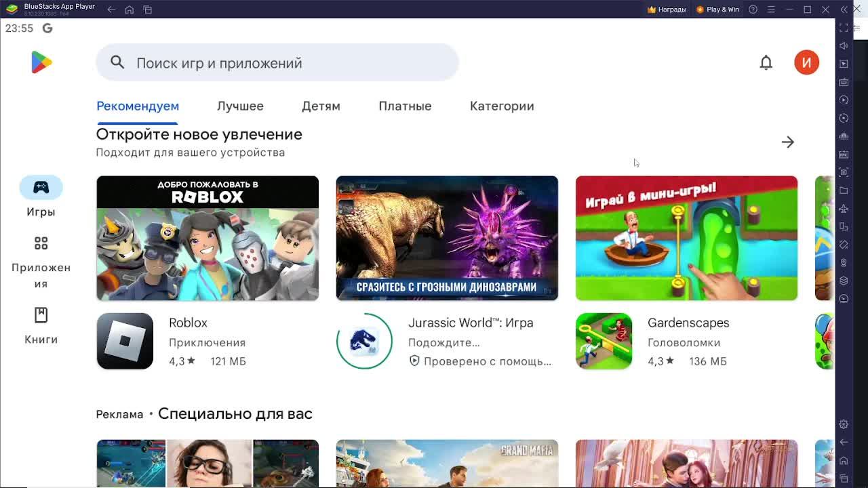
Task: Open the Grand Mafia ad banner
Action: point(447,464)
